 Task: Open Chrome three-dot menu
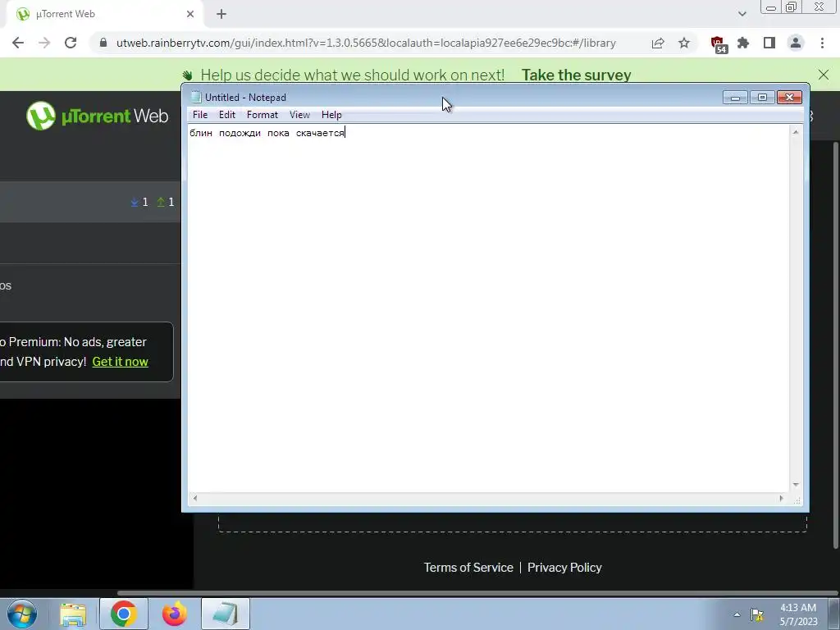[822, 43]
